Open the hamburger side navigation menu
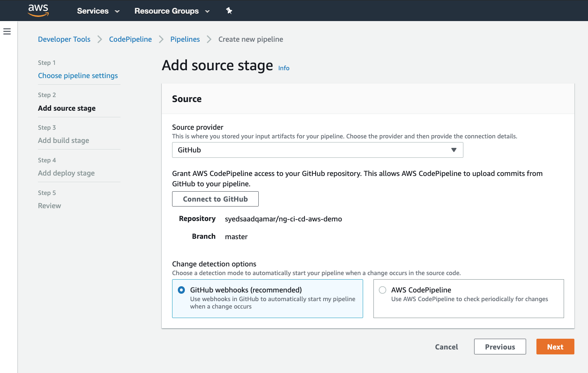588x373 pixels. click(x=7, y=31)
